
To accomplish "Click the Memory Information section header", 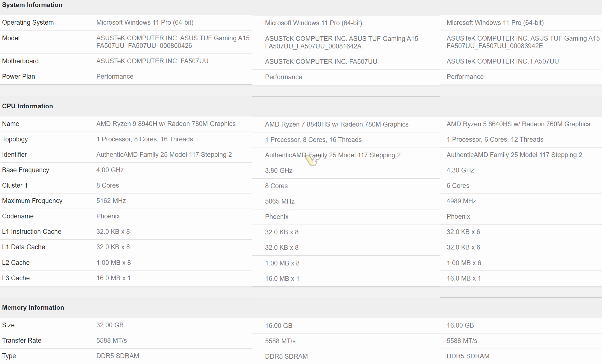I will click(x=33, y=307).
